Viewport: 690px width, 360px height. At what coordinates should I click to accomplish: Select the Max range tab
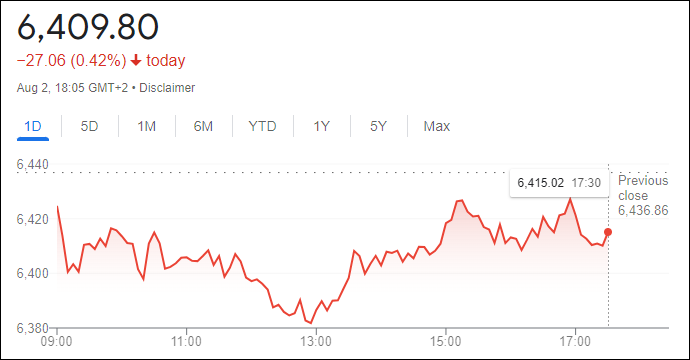(x=437, y=126)
